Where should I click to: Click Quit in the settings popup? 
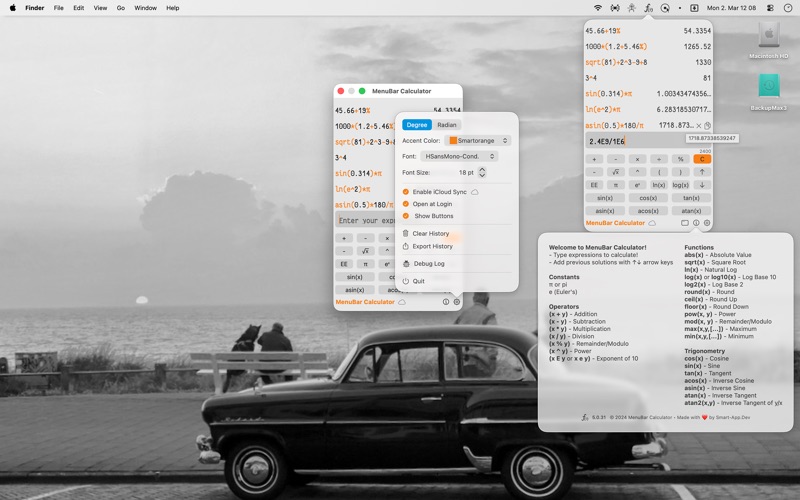[413, 281]
